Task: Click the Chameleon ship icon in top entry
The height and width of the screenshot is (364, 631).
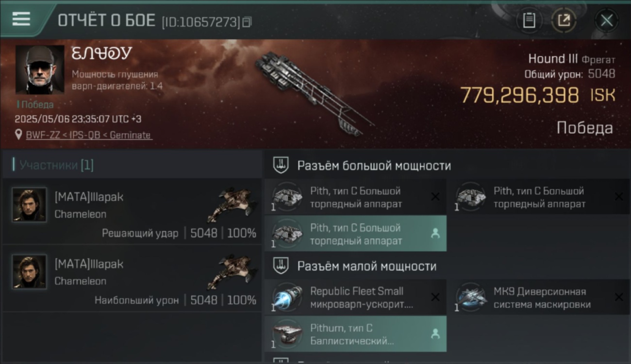Action: tap(232, 204)
